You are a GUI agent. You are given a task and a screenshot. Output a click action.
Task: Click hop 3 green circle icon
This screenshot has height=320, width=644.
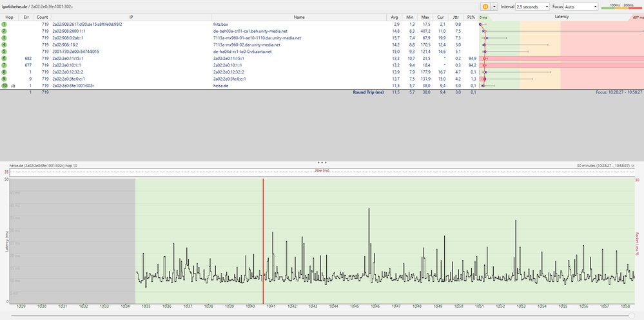4,37
